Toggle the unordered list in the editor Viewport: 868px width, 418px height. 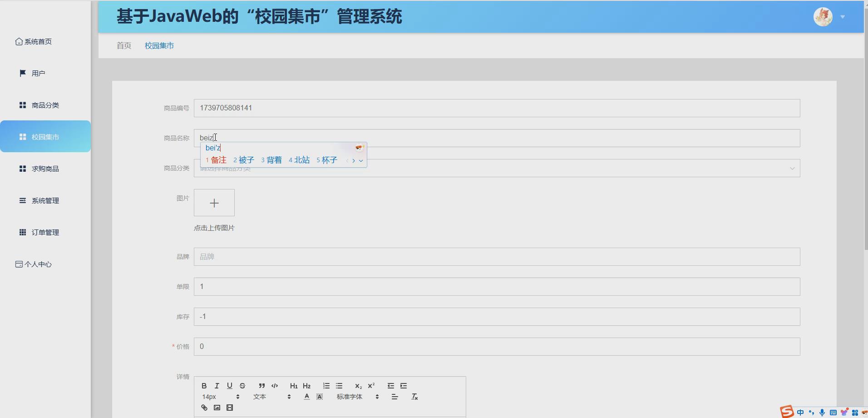(x=339, y=385)
